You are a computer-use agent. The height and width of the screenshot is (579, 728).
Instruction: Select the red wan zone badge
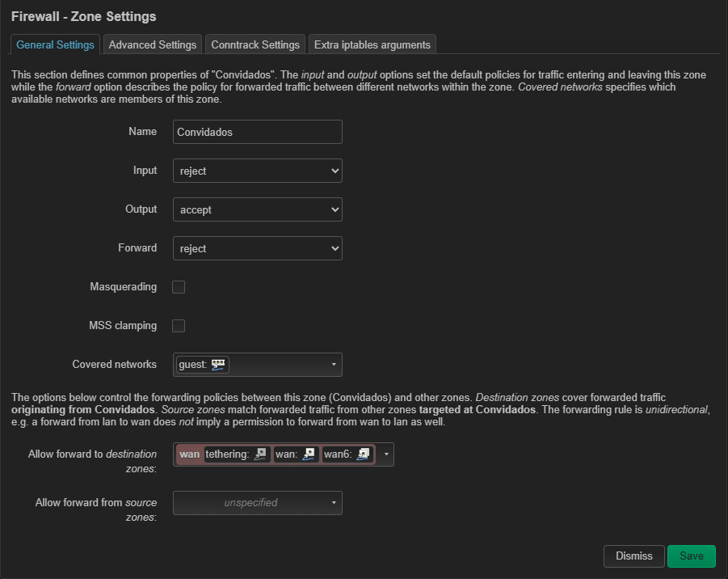tap(189, 454)
